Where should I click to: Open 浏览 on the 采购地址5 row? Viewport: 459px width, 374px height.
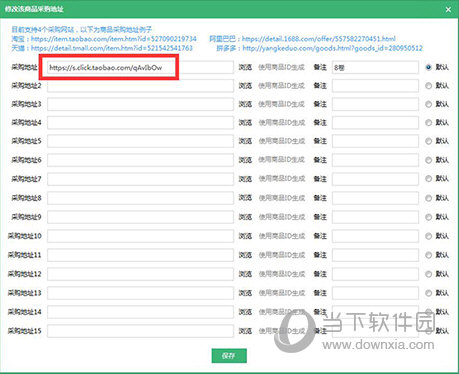click(245, 141)
